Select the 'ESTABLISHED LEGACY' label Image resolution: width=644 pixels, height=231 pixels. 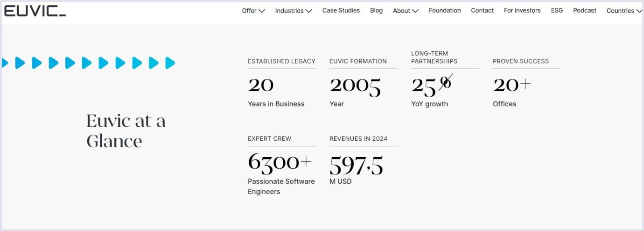click(281, 61)
